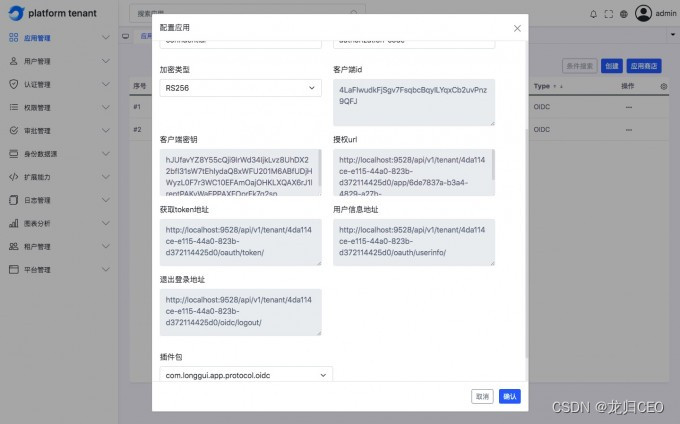
Task: Open language selector globe icon
Action: click(624, 14)
